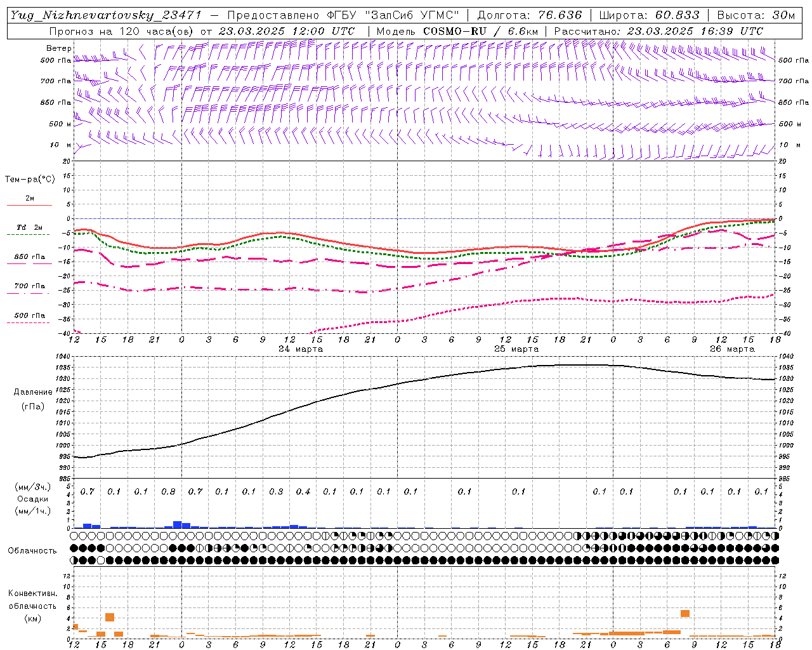
Task: Click the 24 марта date label
Action: 300,349
